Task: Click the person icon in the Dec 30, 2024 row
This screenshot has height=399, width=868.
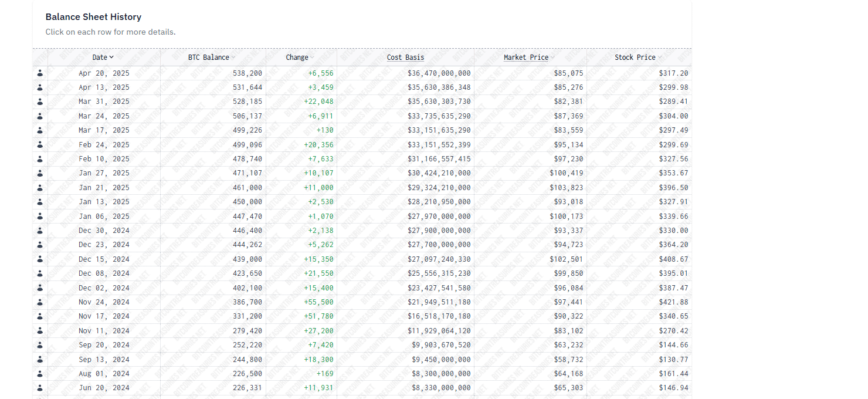Action: coord(40,231)
